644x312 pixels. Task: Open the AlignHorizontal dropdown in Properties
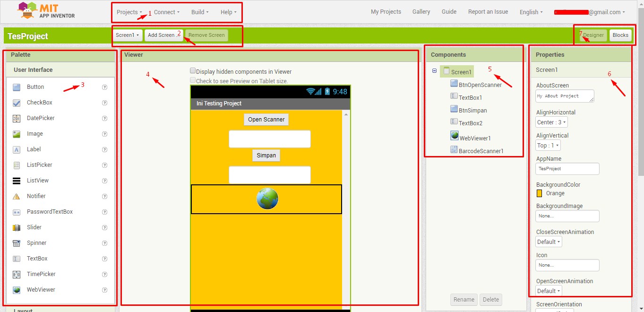[x=551, y=122]
